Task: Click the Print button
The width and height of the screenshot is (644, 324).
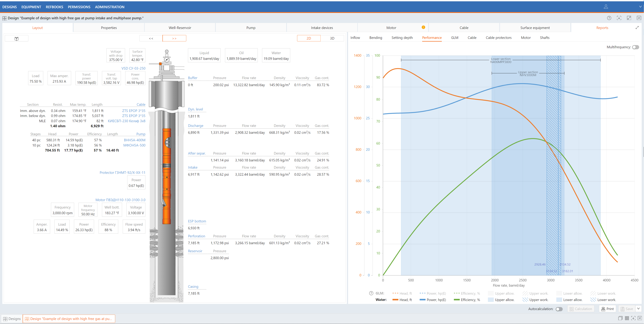Action: [607, 309]
